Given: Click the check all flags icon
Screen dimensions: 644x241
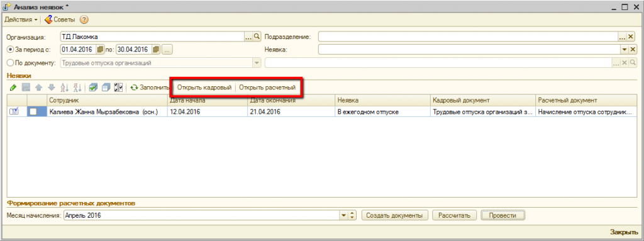Looking at the screenshot, I should (x=93, y=87).
